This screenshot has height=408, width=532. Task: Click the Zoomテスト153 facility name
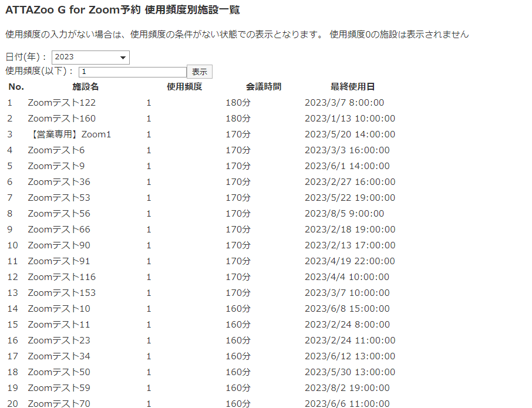(62, 293)
